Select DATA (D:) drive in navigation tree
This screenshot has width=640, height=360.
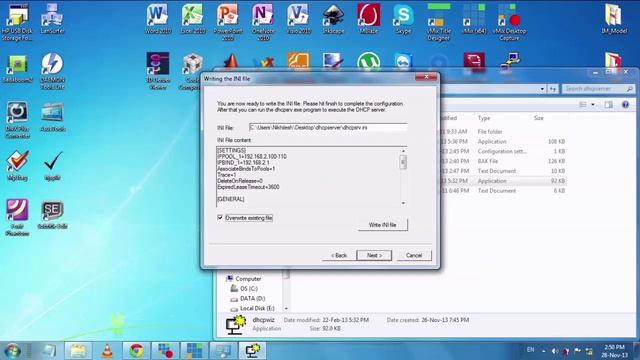pyautogui.click(x=252, y=298)
